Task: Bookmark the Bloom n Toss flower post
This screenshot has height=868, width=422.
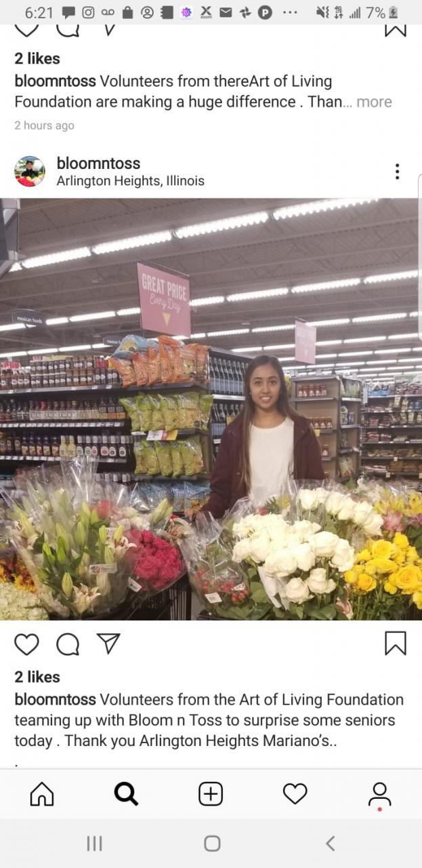Action: click(396, 643)
